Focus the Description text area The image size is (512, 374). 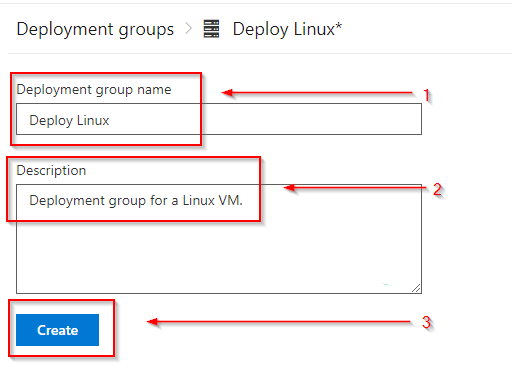(219, 239)
